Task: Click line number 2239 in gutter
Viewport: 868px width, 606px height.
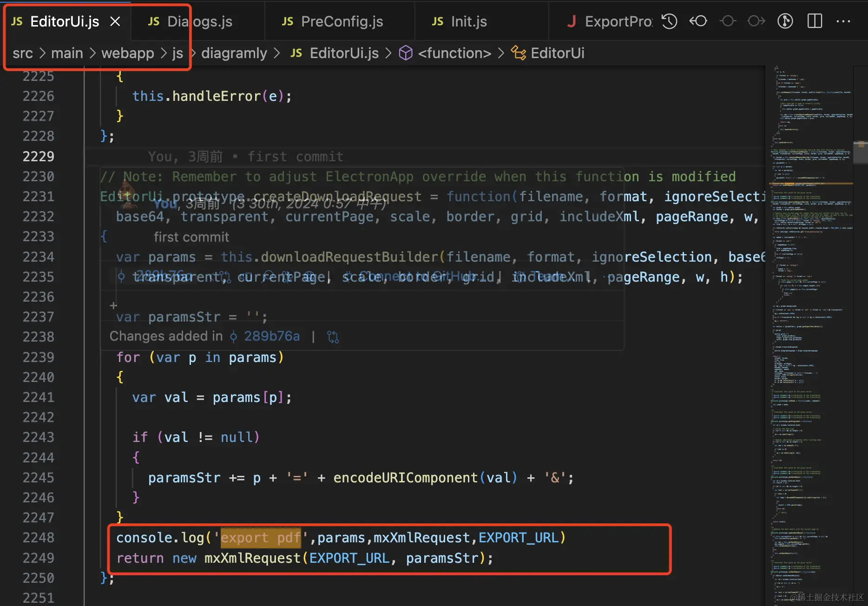Action: (39, 357)
